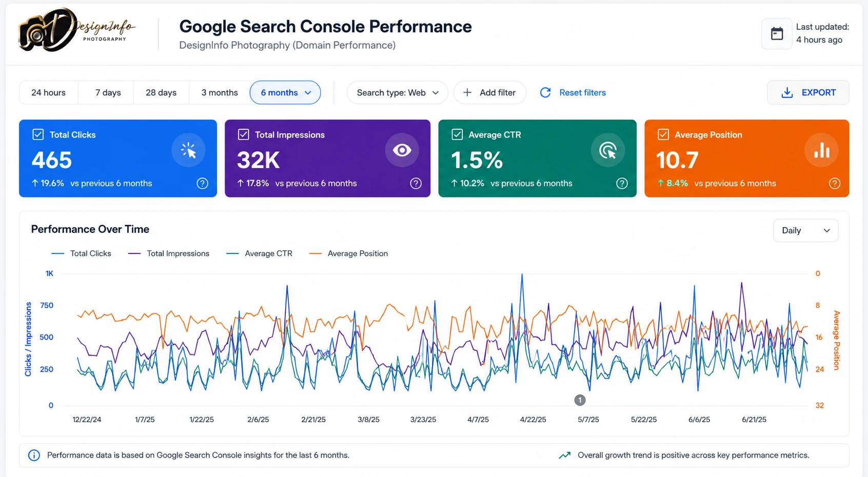Open help on the Total Clicks card
868x477 pixels.
[203, 183]
